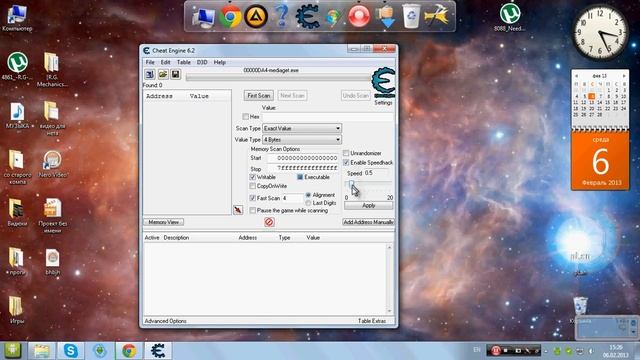This screenshot has height=360, width=640.
Task: Click the address table vertical scrollbar
Action: pos(389,279)
